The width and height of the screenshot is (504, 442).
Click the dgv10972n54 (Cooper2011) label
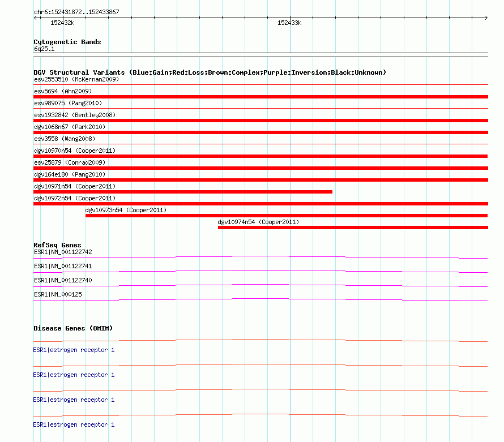(x=75, y=198)
